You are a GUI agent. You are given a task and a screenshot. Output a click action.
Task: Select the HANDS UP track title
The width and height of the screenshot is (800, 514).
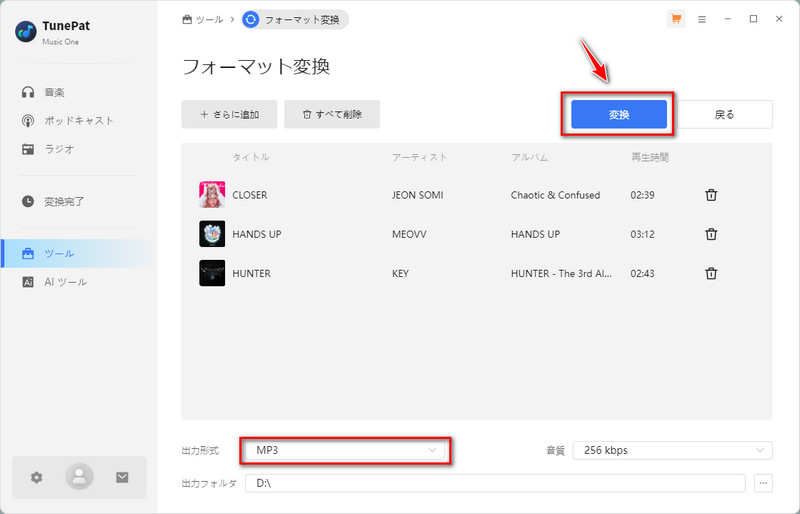click(257, 234)
